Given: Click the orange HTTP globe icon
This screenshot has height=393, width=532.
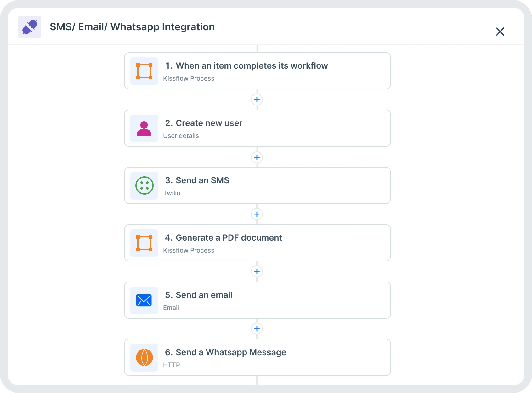Looking at the screenshot, I should pyautogui.click(x=144, y=358).
